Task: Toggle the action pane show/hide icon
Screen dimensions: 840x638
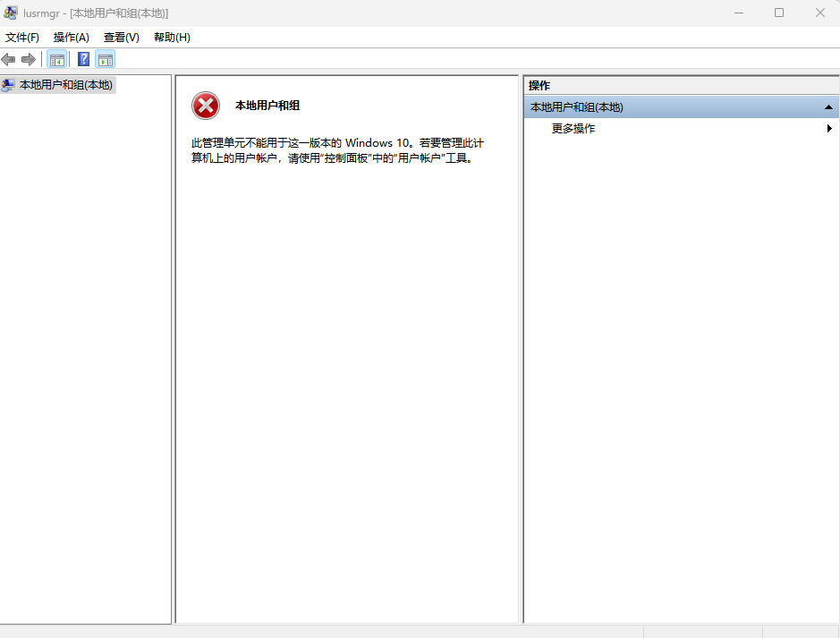Action: tap(106, 59)
